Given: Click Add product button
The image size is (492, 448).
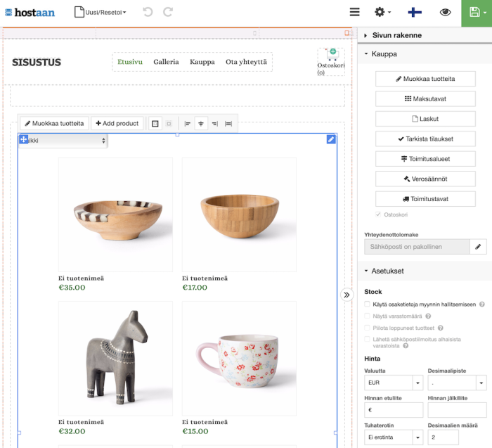Looking at the screenshot, I should [x=117, y=123].
